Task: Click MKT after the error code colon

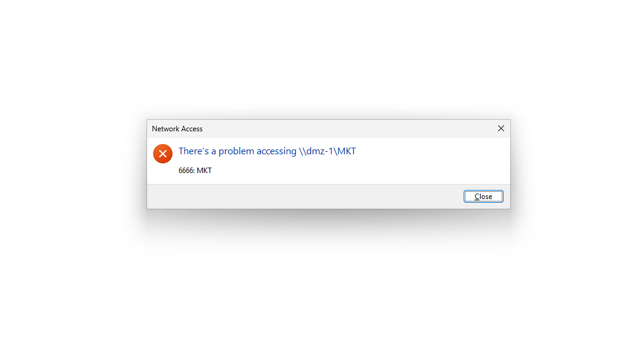Action: [x=204, y=171]
